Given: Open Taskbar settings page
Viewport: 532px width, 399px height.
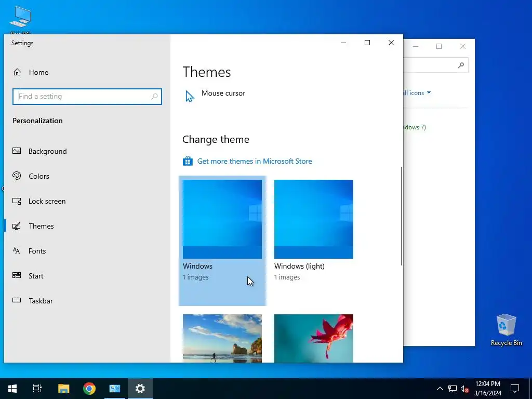Looking at the screenshot, I should point(87,301).
